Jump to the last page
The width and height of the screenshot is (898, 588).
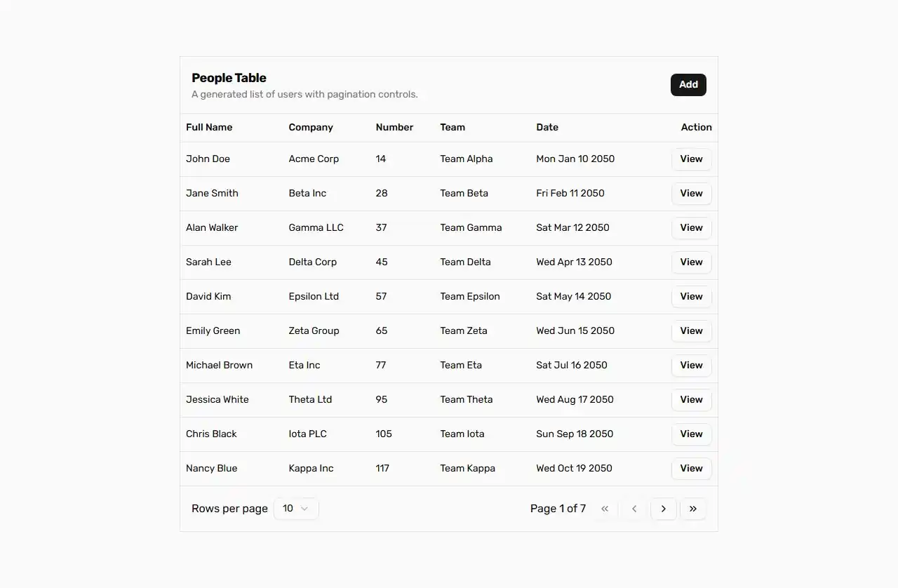(693, 509)
